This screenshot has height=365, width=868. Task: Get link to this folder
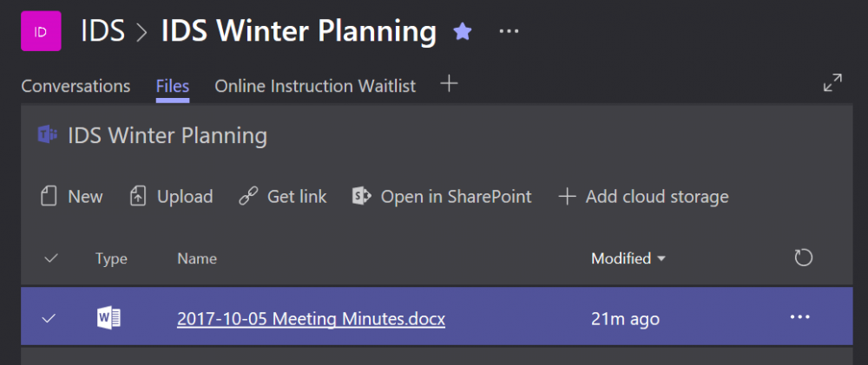click(x=282, y=196)
